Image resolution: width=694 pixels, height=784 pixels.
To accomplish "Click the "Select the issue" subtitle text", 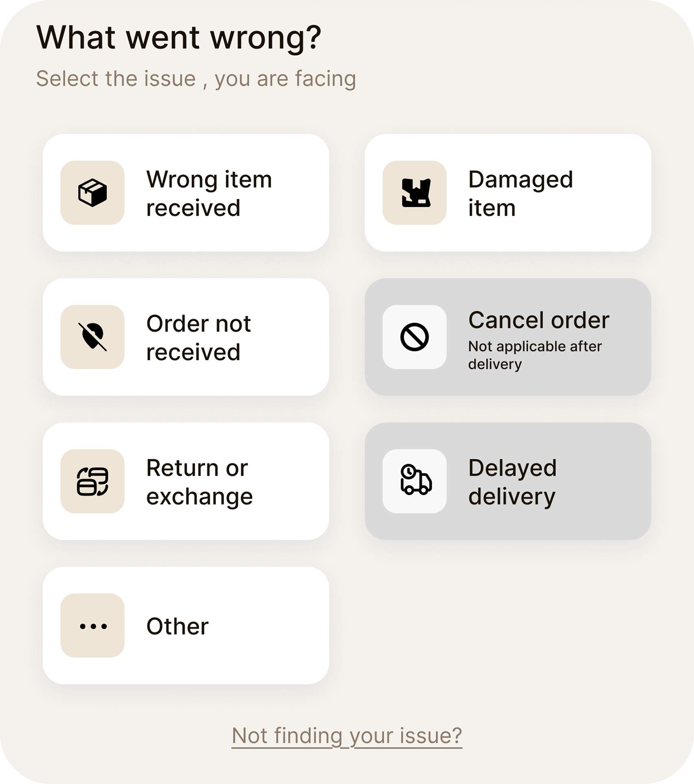I will (x=196, y=79).
